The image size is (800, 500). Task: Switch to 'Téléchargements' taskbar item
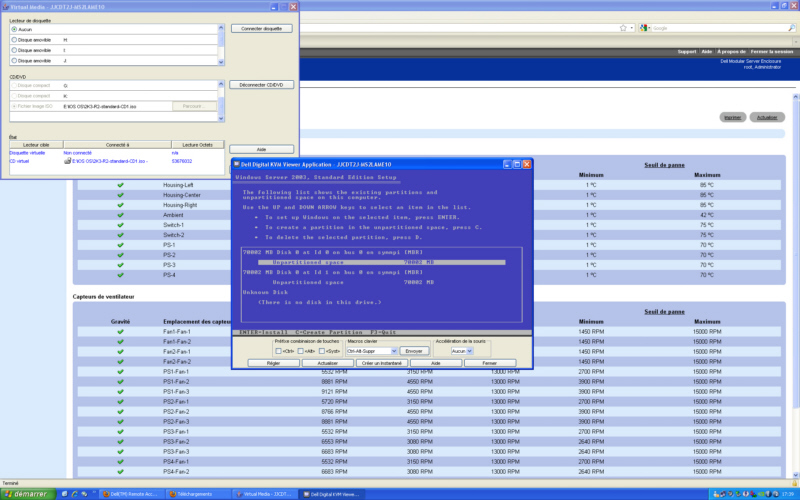pyautogui.click(x=198, y=494)
